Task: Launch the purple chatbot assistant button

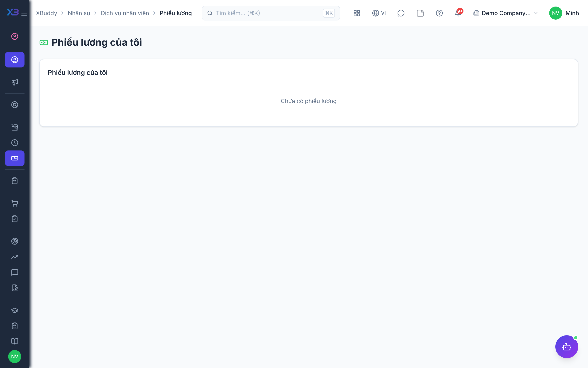Action: pyautogui.click(x=566, y=347)
